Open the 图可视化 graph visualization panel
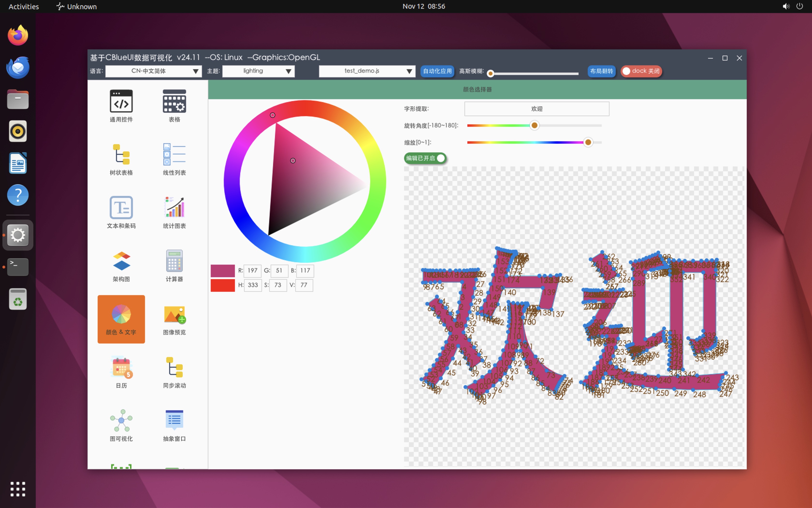 [121, 425]
